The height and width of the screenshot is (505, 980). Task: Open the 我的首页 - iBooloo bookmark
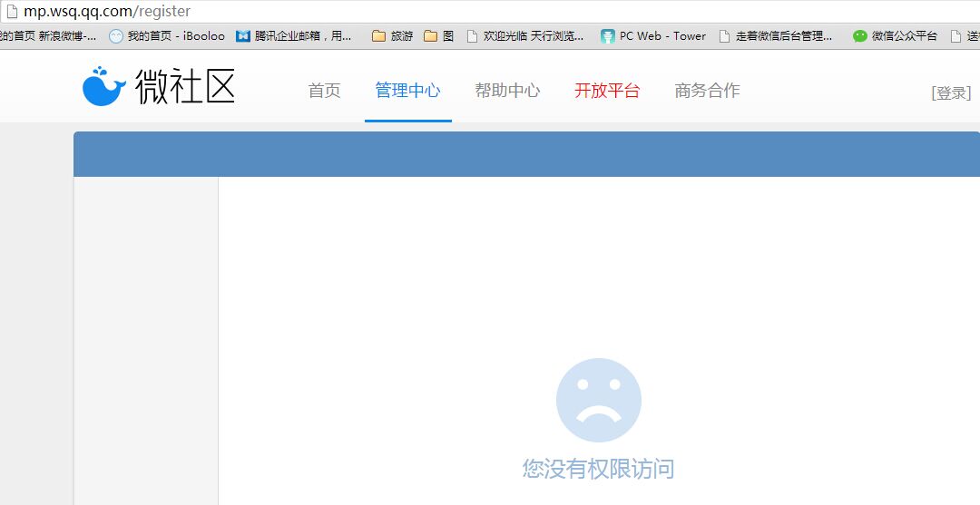click(167, 36)
